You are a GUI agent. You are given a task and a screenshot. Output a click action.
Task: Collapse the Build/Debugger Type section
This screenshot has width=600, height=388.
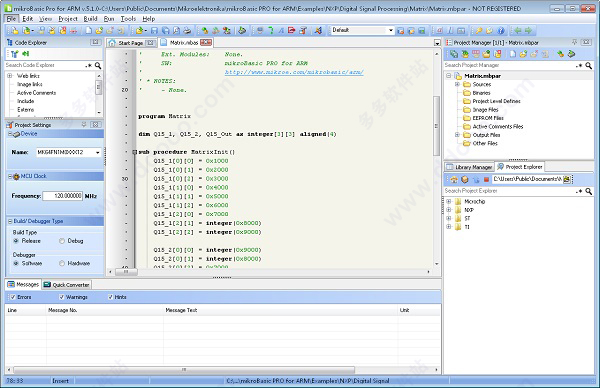coord(10,221)
